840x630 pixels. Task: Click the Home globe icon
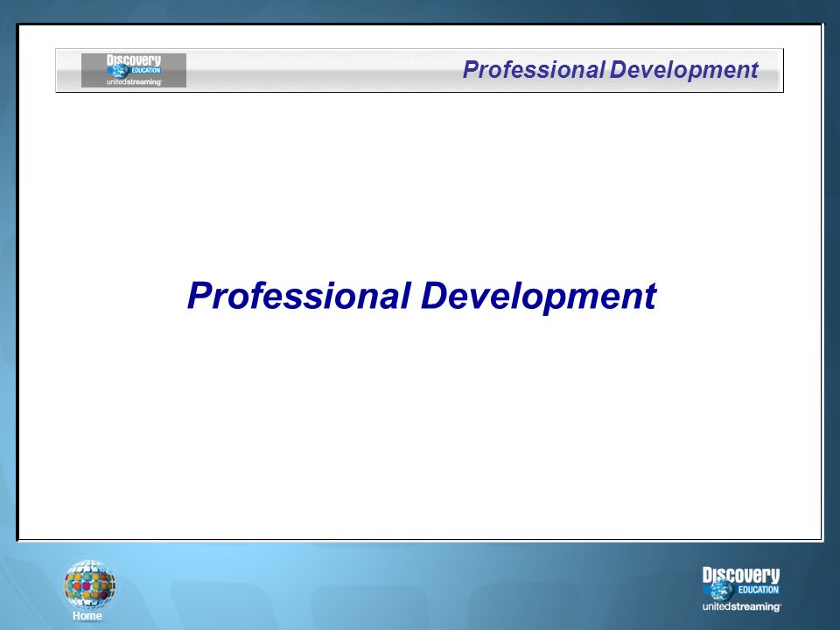point(89,585)
